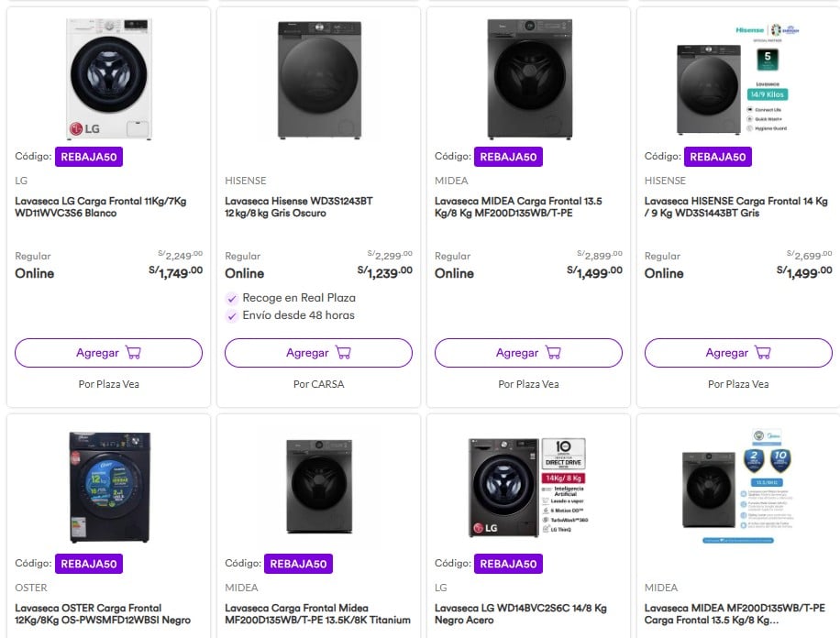Click checkmark icon next to Envío desde 48 horas
Image resolution: width=840 pixels, height=638 pixels.
232,316
